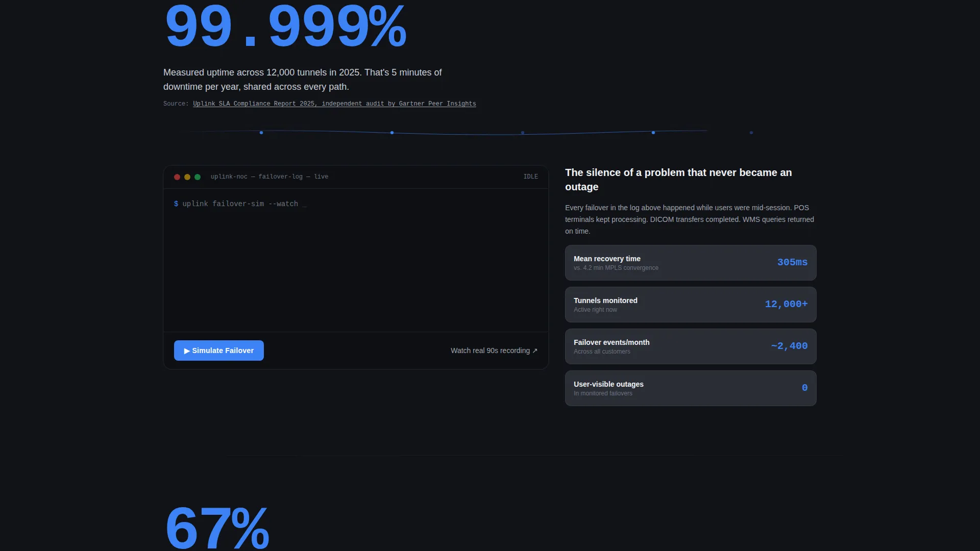Click the 12,000+ value
Image resolution: width=980 pixels, height=551 pixels.
pyautogui.click(x=786, y=304)
